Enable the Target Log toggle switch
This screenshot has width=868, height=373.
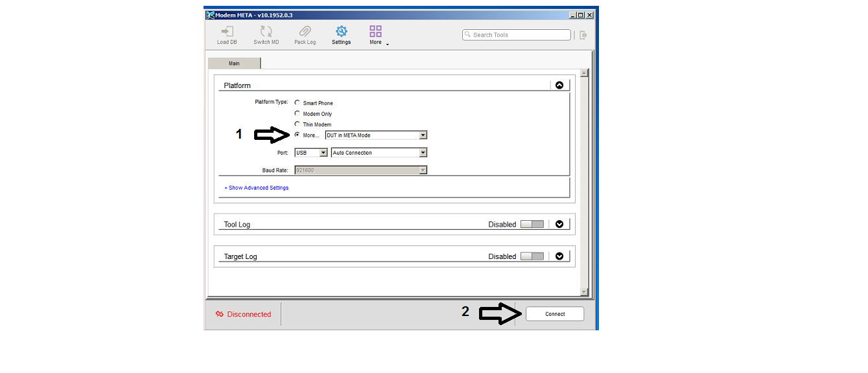(x=532, y=256)
